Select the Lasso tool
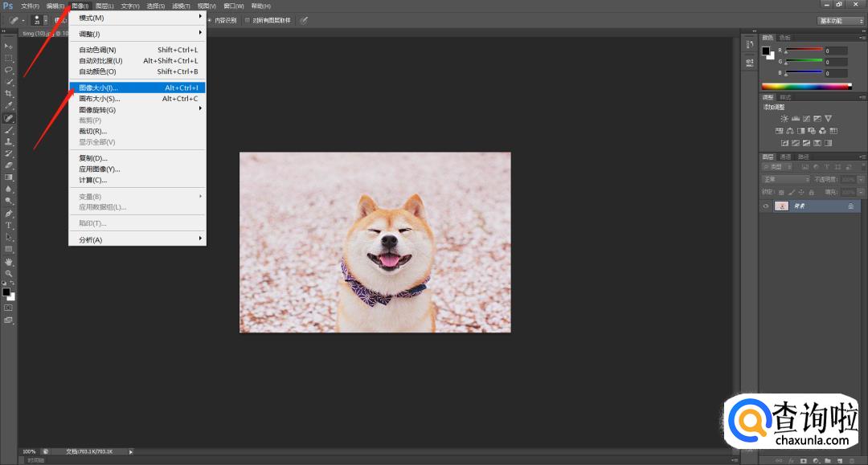This screenshot has width=868, height=465. 9,70
